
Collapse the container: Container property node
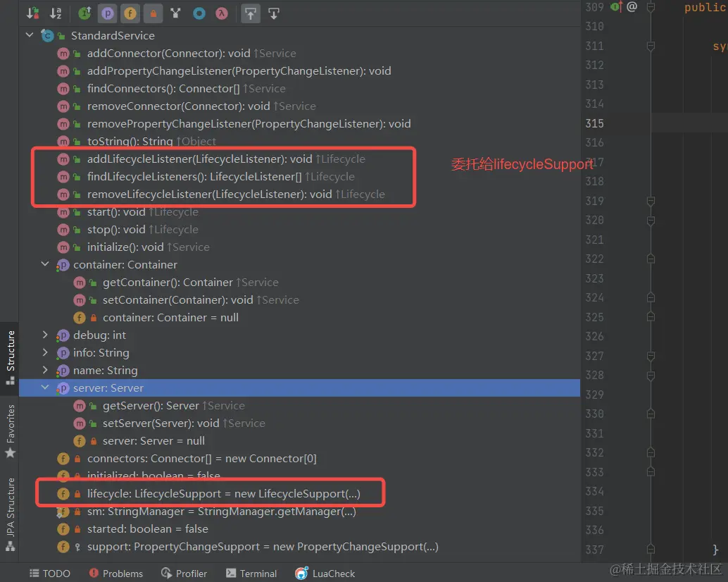click(x=45, y=264)
